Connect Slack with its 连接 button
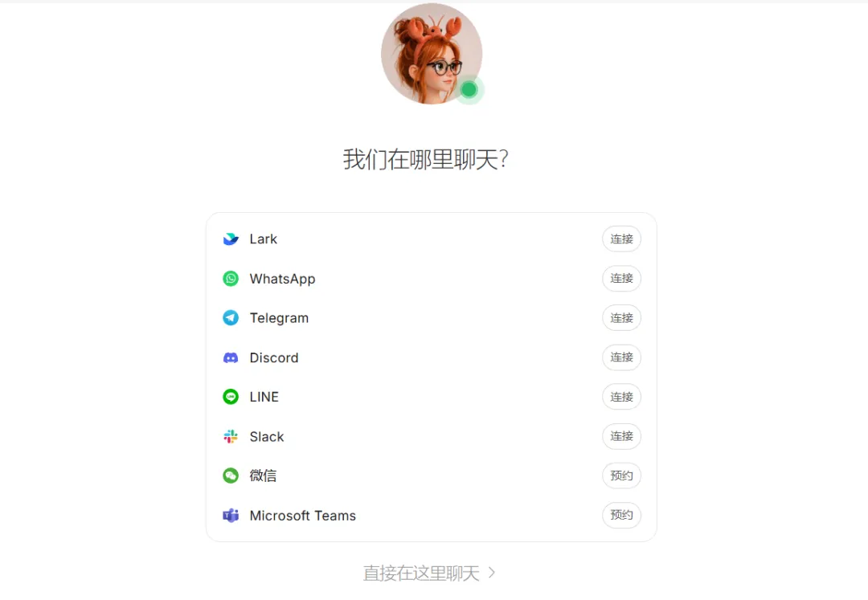 [x=621, y=436]
